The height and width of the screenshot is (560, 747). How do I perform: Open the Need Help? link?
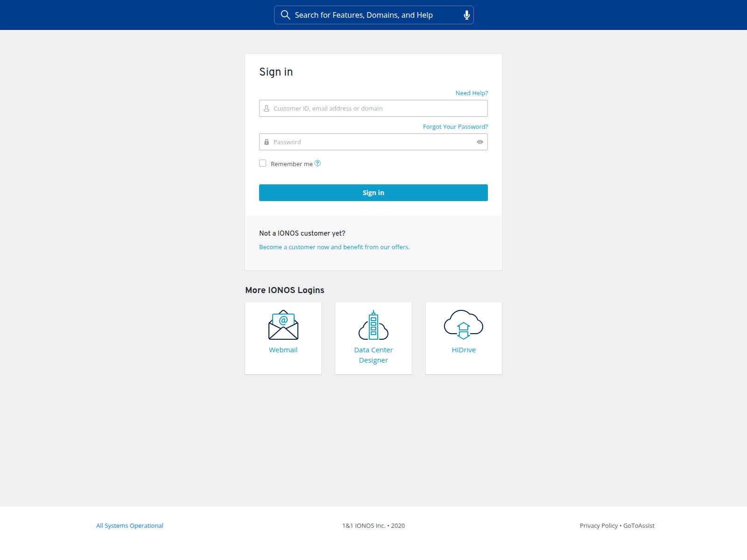(x=472, y=93)
